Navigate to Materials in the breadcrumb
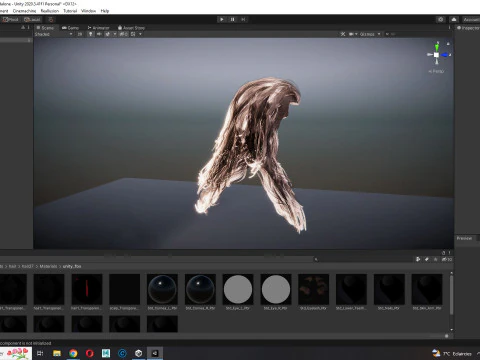480x360 pixels. (48, 266)
